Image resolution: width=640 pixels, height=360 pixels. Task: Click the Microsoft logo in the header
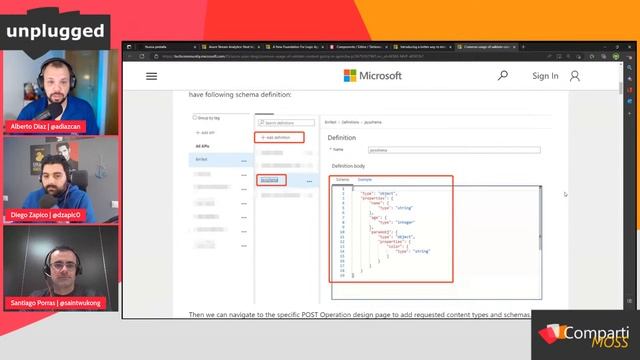(x=373, y=76)
